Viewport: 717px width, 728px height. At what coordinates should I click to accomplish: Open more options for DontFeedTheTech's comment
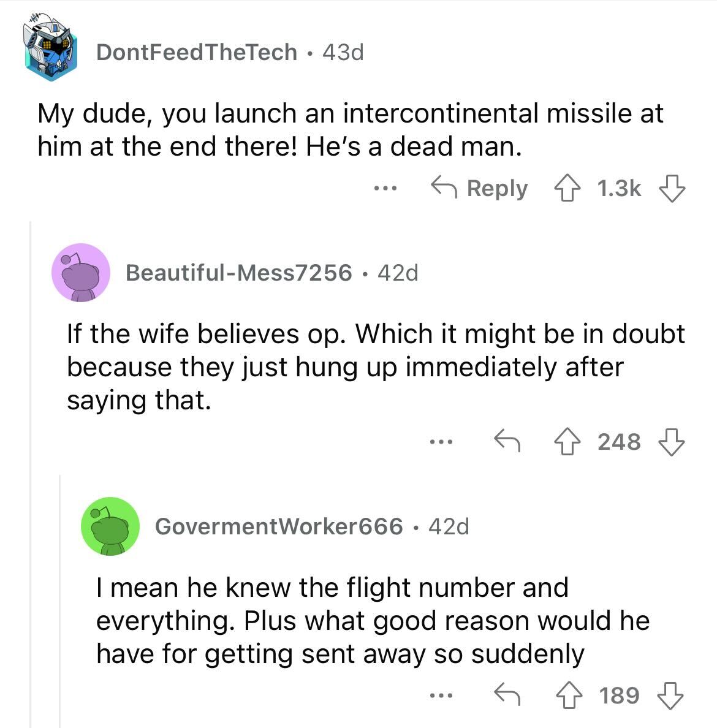click(x=385, y=189)
